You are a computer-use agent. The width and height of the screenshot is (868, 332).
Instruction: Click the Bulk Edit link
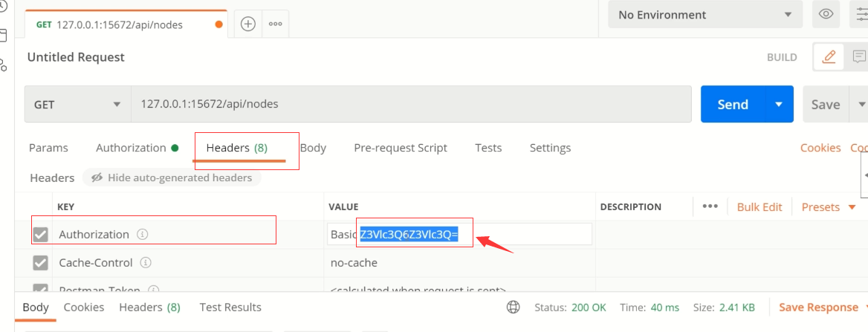pos(759,207)
